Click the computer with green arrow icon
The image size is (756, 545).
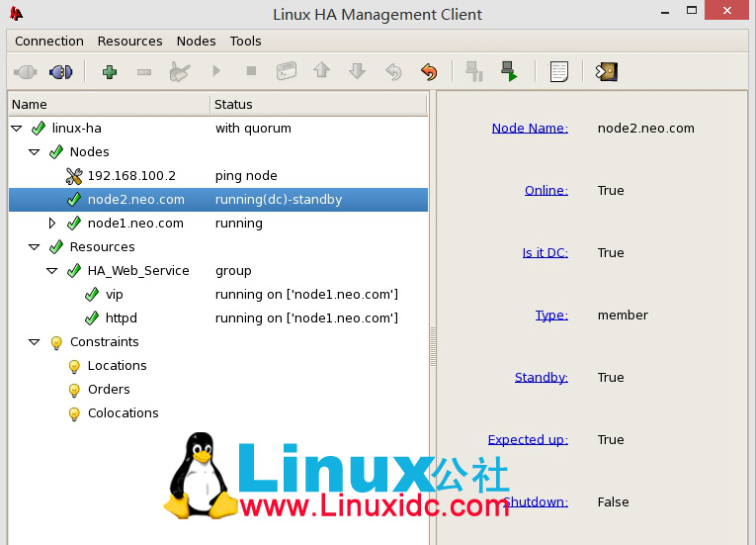point(508,71)
